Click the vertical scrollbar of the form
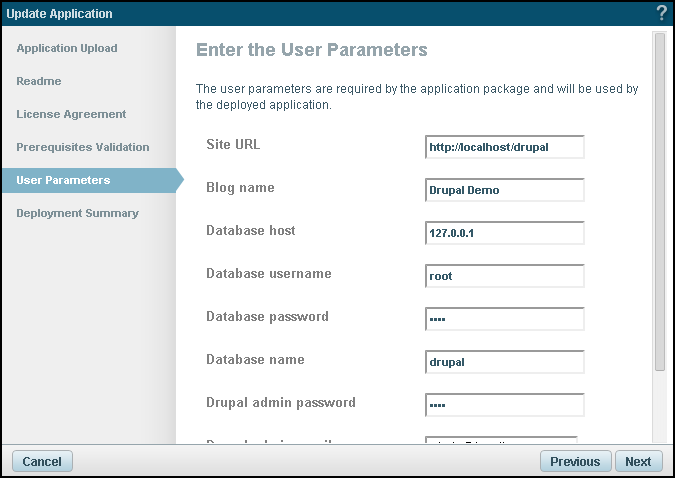 (x=659, y=200)
